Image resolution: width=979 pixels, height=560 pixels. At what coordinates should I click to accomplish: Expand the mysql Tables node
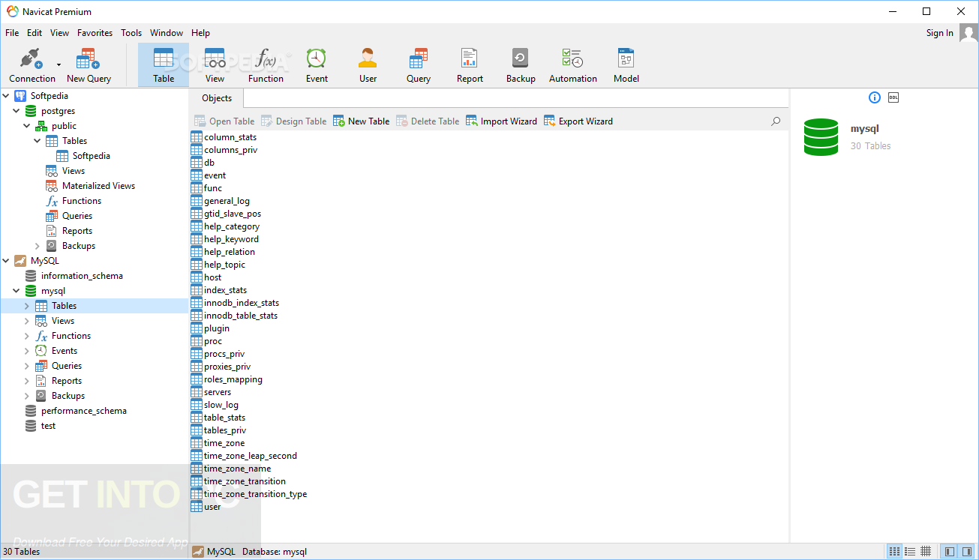(x=27, y=306)
